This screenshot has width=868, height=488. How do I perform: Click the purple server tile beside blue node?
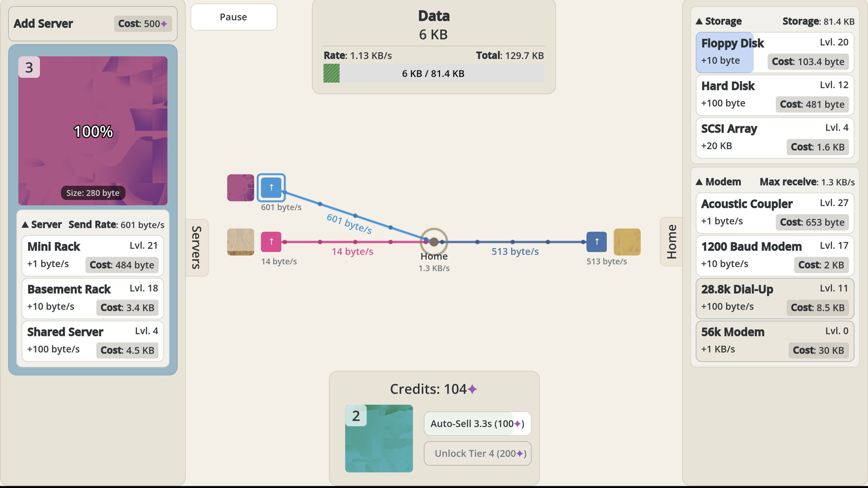point(241,188)
